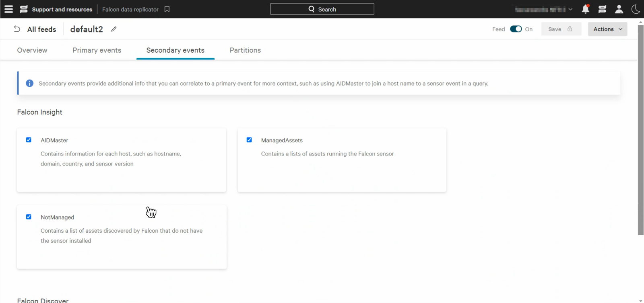Uncheck the AIDMaster checkbox
644x303 pixels.
29,140
